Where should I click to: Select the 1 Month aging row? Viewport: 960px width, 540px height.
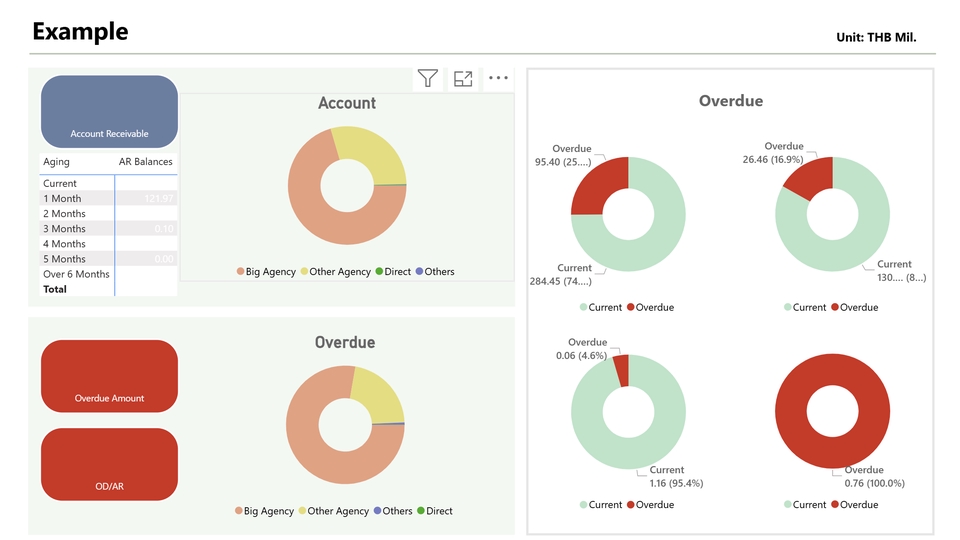click(x=62, y=199)
